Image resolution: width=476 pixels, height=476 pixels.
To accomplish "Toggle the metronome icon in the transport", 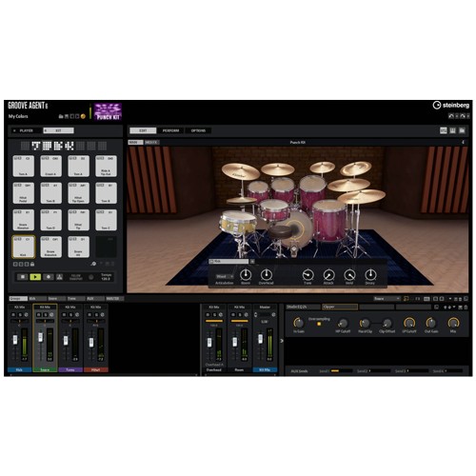I will tap(59, 277).
